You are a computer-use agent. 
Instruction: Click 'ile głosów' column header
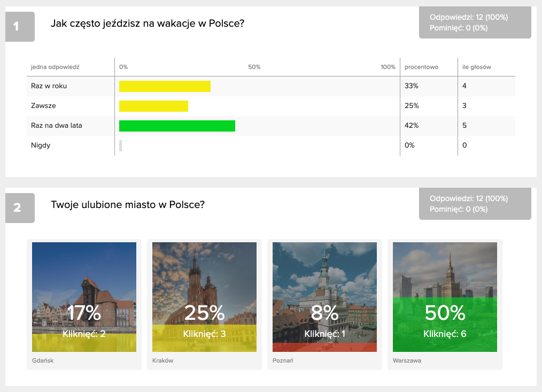(x=476, y=67)
